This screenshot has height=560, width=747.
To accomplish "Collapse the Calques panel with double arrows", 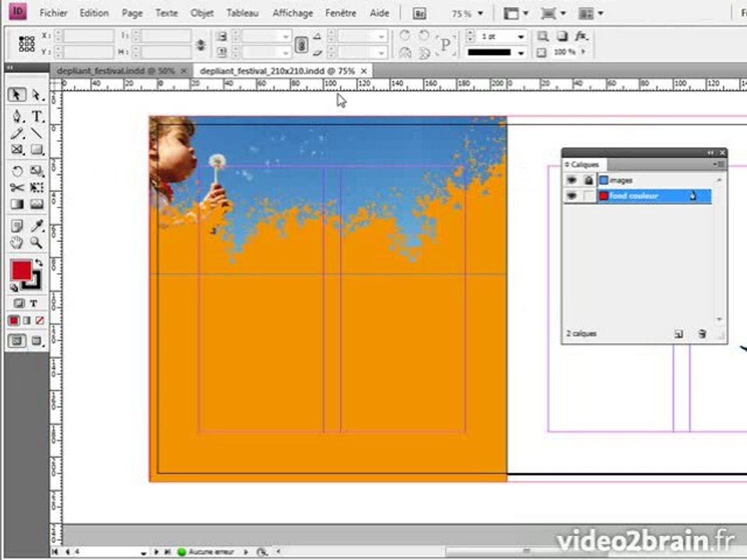I will (710, 152).
